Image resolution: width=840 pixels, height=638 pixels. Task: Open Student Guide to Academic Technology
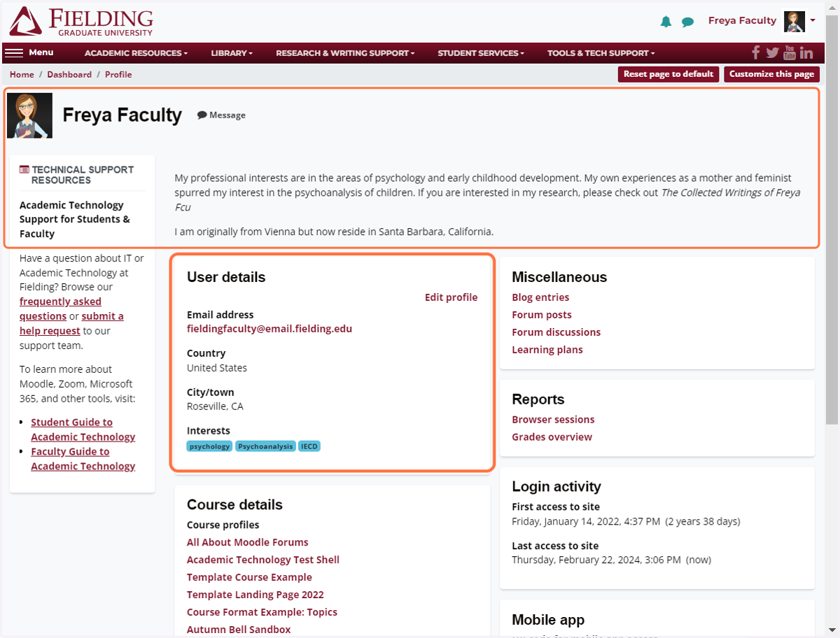(x=83, y=430)
